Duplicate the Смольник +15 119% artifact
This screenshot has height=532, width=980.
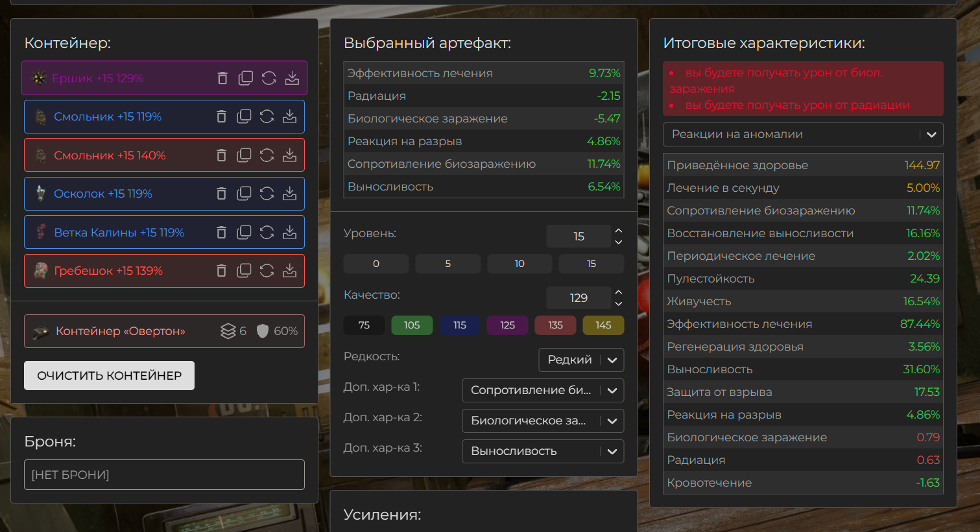point(244,117)
